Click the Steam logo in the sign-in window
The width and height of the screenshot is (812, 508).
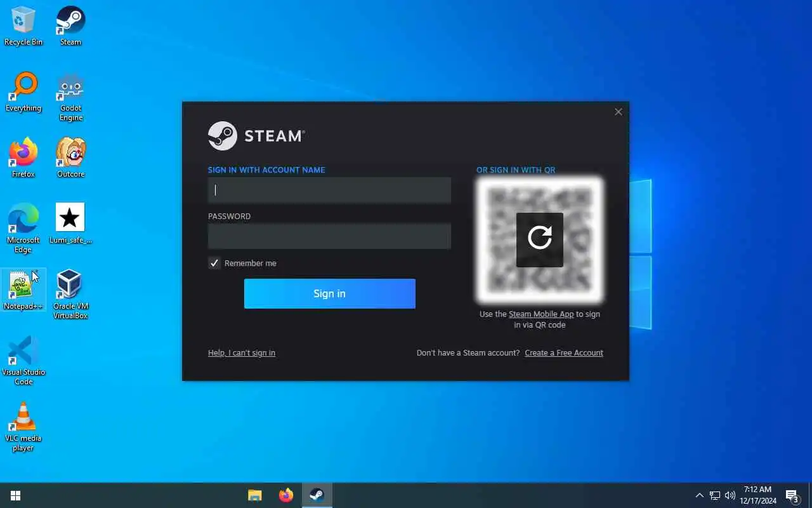[x=256, y=136]
